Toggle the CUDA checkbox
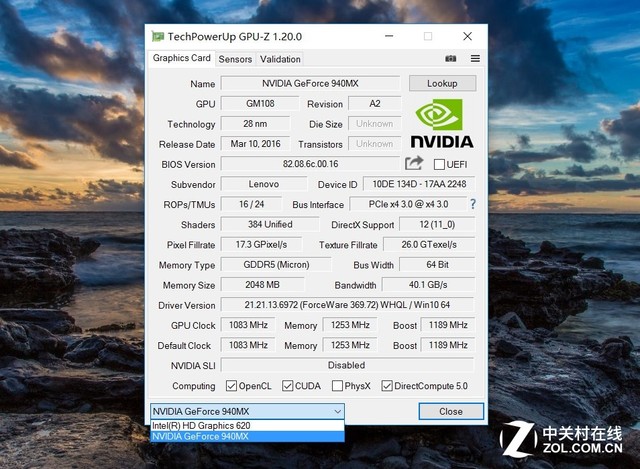This screenshot has height=469, width=640. pos(288,386)
